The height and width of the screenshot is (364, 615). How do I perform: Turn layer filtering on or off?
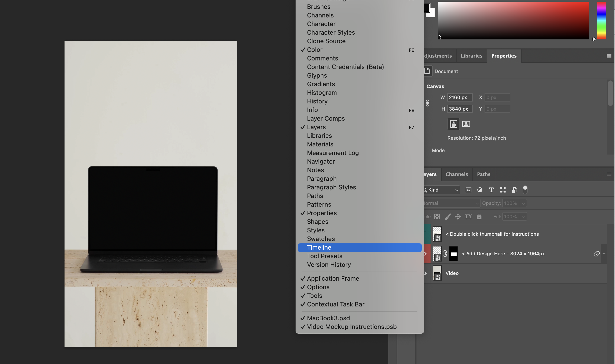[525, 190]
